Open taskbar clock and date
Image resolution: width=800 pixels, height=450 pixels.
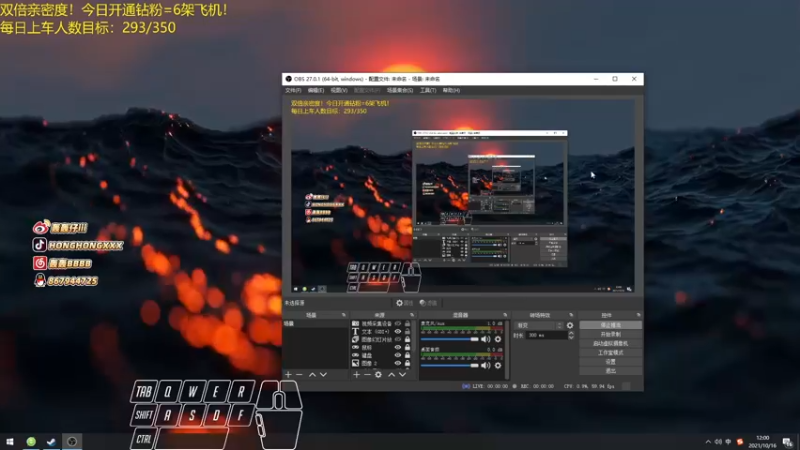(x=762, y=442)
